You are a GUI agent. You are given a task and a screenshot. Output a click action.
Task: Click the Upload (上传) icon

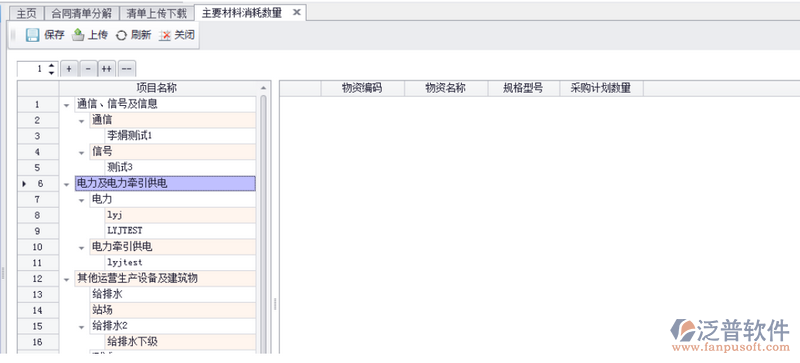(78, 35)
